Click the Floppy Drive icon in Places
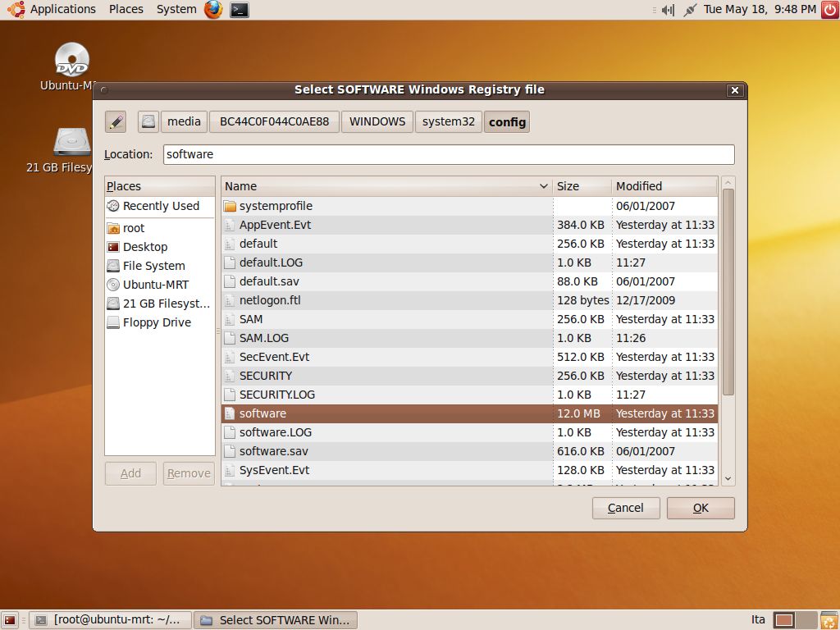 pyautogui.click(x=113, y=322)
